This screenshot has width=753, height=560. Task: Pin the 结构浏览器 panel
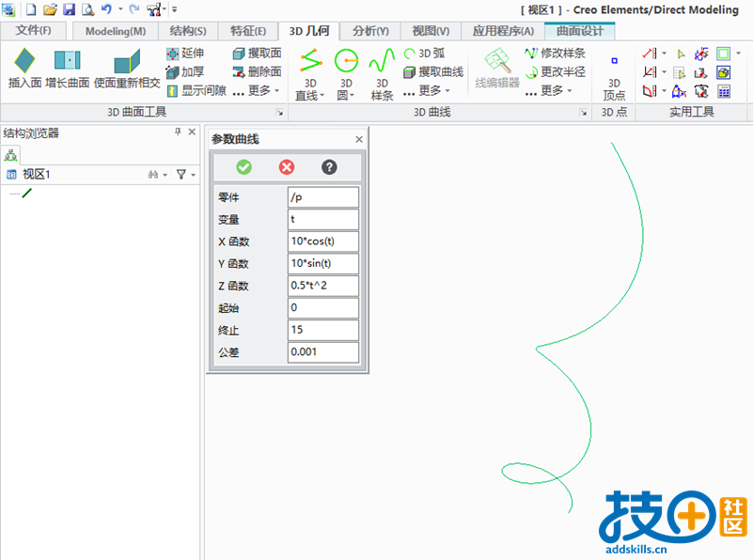pyautogui.click(x=179, y=132)
